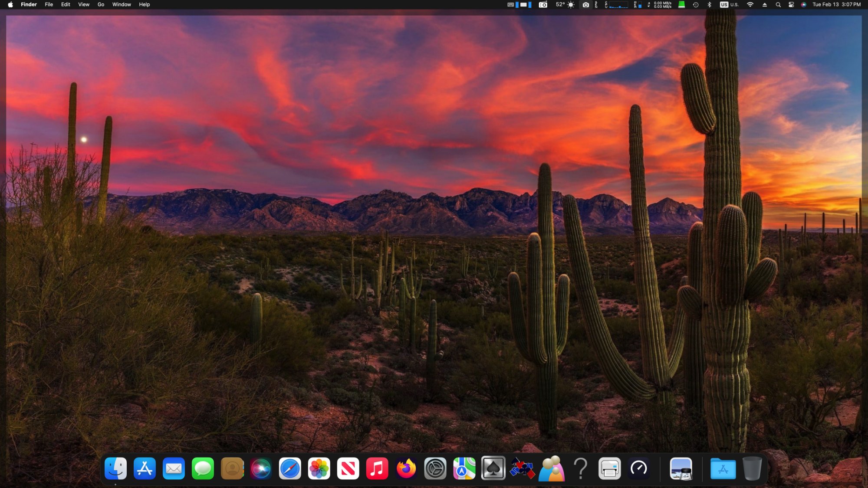This screenshot has width=868, height=488.
Task: Expand the Applications folder stack in dock
Action: (723, 468)
